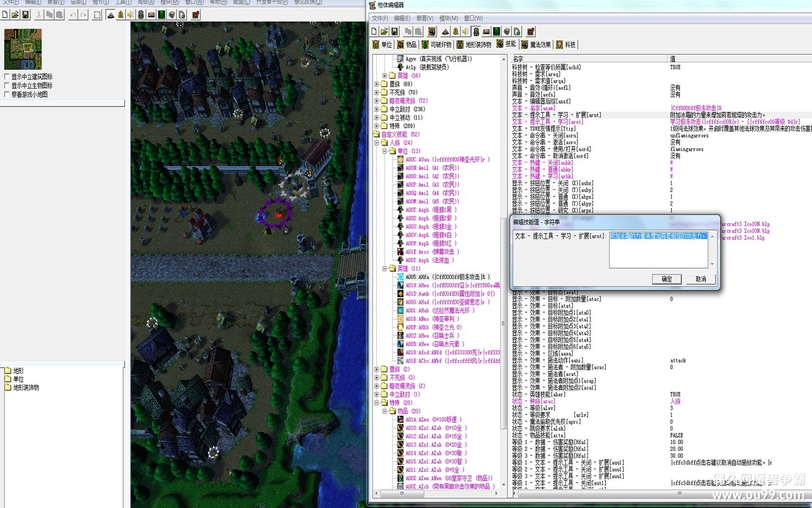Click the save disk icon in Object Editor toolbar
This screenshot has height=508, width=812.
pos(394,31)
